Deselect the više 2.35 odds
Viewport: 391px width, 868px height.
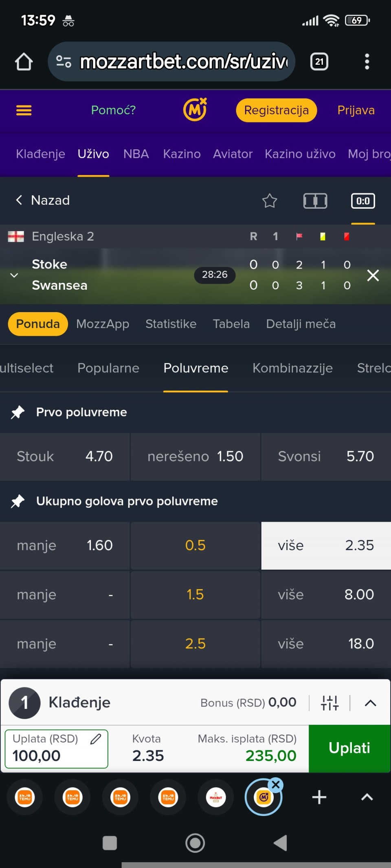coord(326,545)
